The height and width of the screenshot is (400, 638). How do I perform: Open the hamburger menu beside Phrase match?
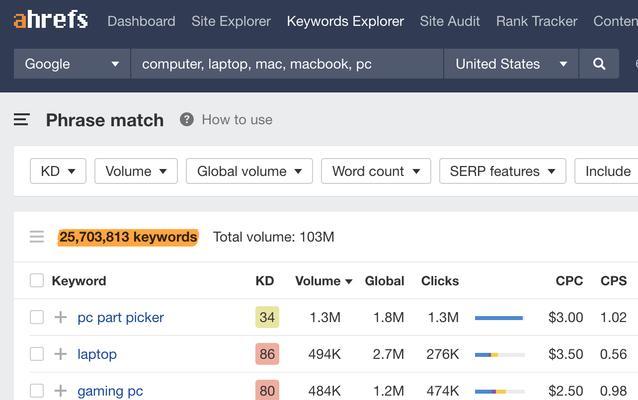(22, 120)
